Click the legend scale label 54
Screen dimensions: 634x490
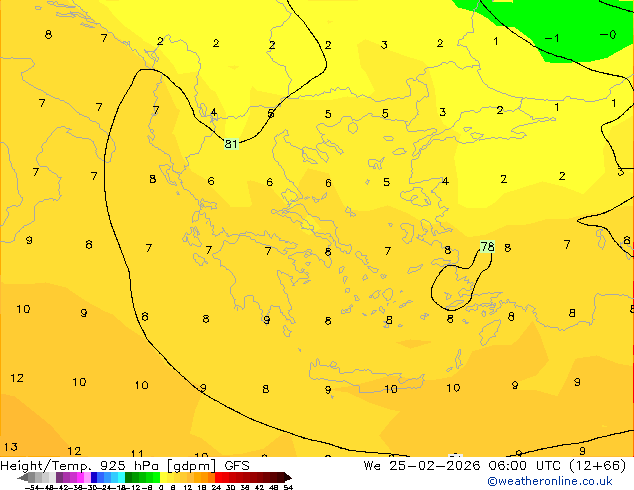[288, 487]
